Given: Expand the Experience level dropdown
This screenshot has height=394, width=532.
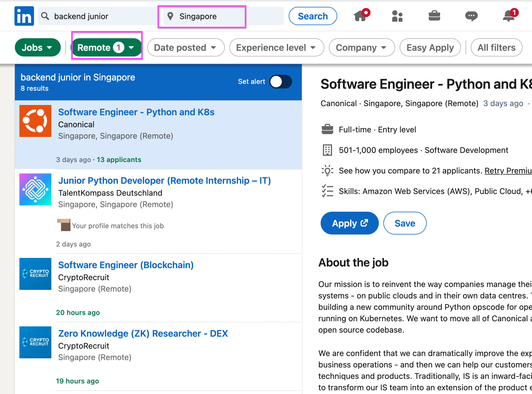Looking at the screenshot, I should coord(276,47).
